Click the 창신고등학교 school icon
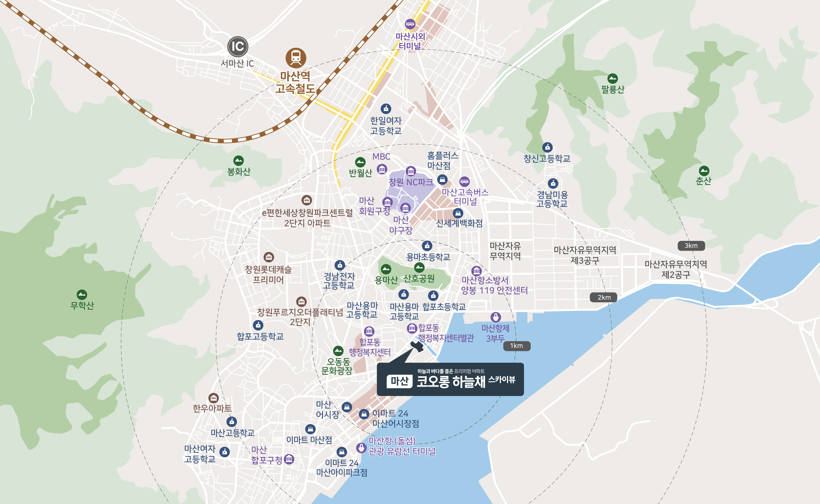This screenshot has width=820, height=504. click(x=547, y=147)
